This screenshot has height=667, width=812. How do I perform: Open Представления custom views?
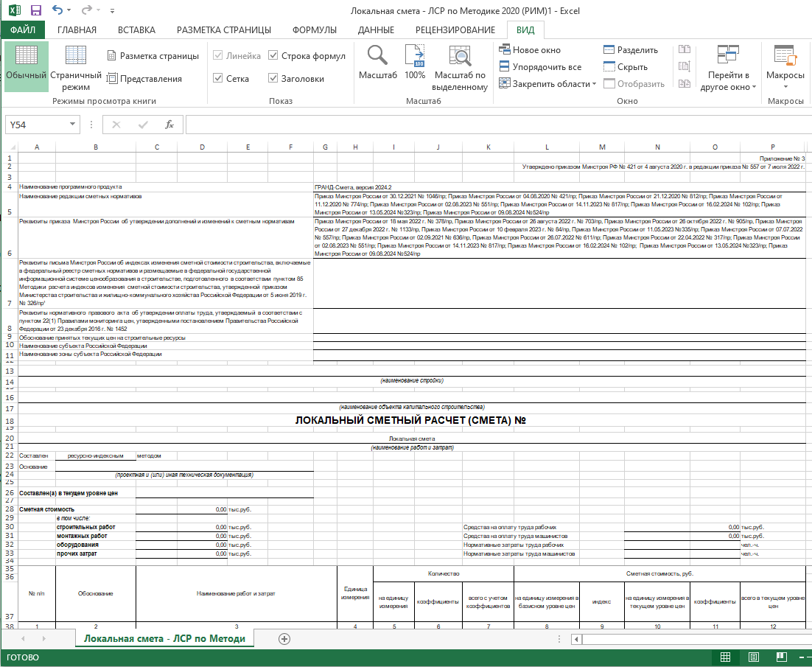coord(144,78)
